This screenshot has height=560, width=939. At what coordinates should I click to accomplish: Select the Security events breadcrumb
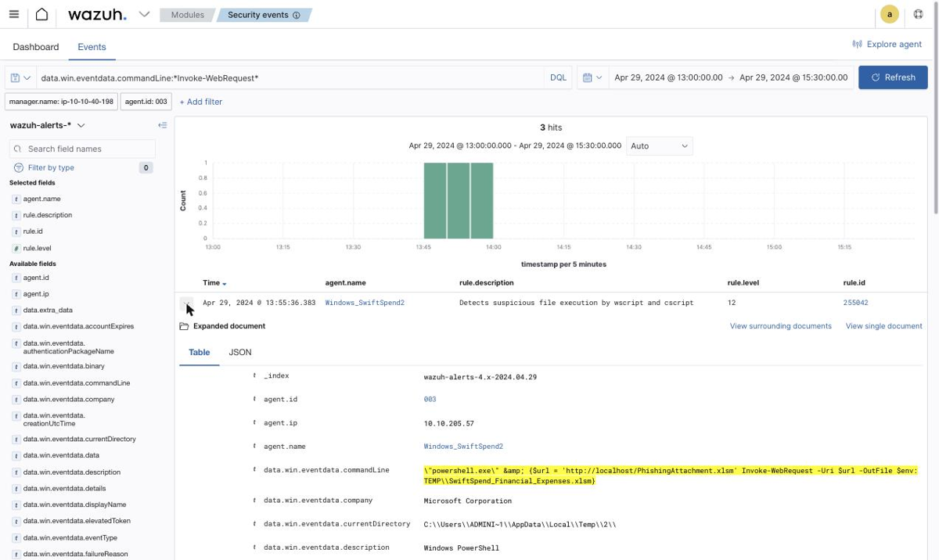264,15
